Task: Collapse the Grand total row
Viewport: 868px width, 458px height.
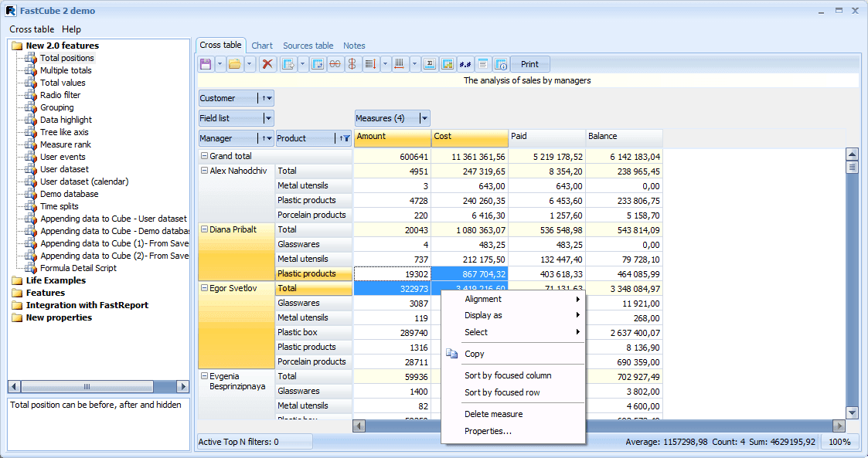Action: point(204,157)
